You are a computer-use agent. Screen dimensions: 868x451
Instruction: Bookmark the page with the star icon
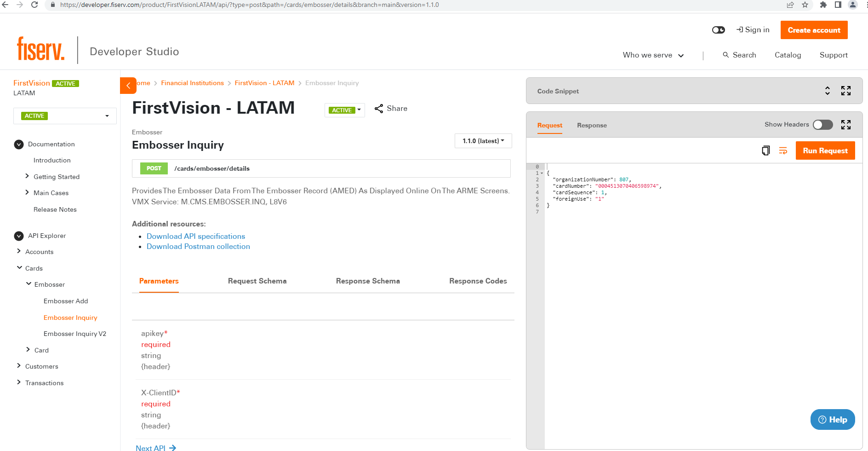point(805,5)
